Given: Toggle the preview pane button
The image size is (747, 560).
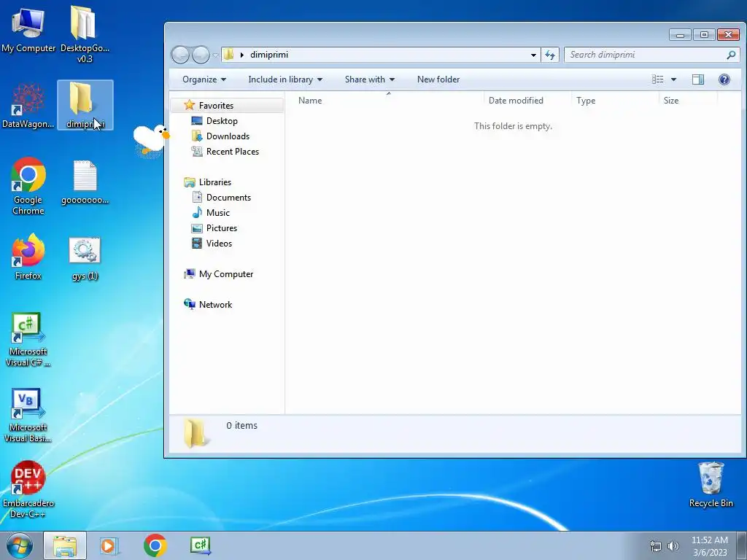Looking at the screenshot, I should (x=698, y=79).
